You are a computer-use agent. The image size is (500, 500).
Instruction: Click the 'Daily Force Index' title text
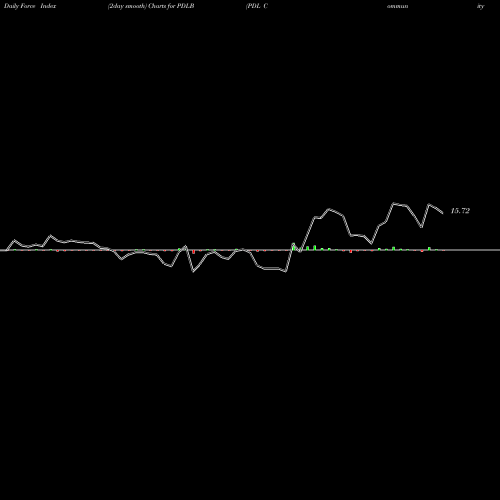pyautogui.click(x=30, y=6)
